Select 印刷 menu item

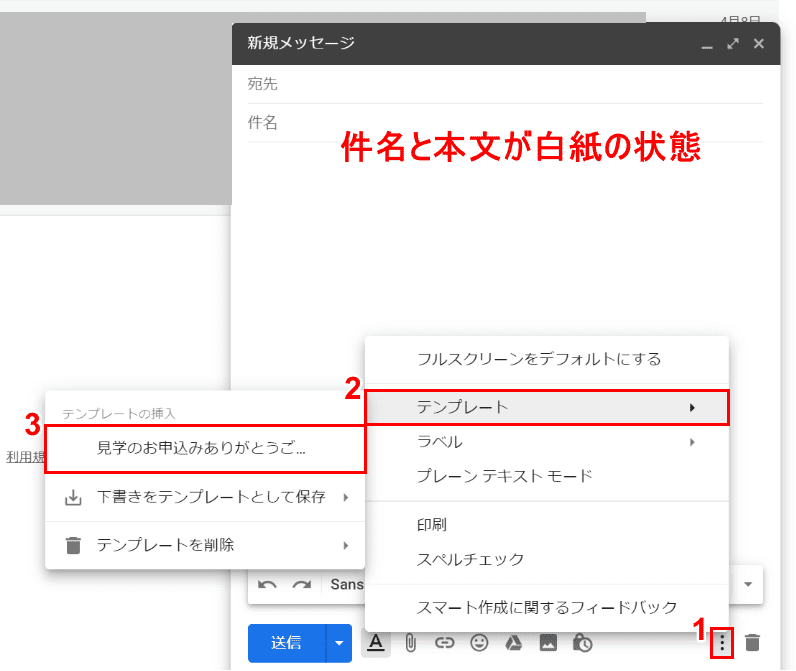tap(547, 525)
